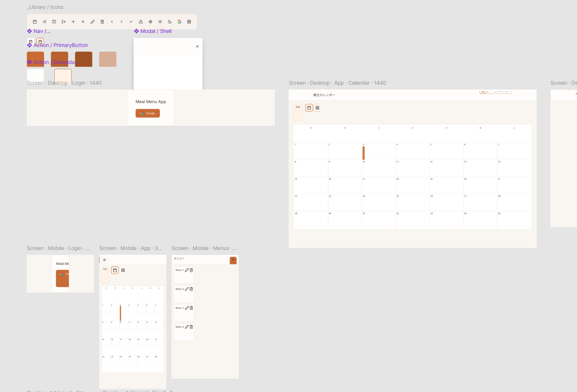Click the checkmark icon in the Icons library

tap(131, 22)
